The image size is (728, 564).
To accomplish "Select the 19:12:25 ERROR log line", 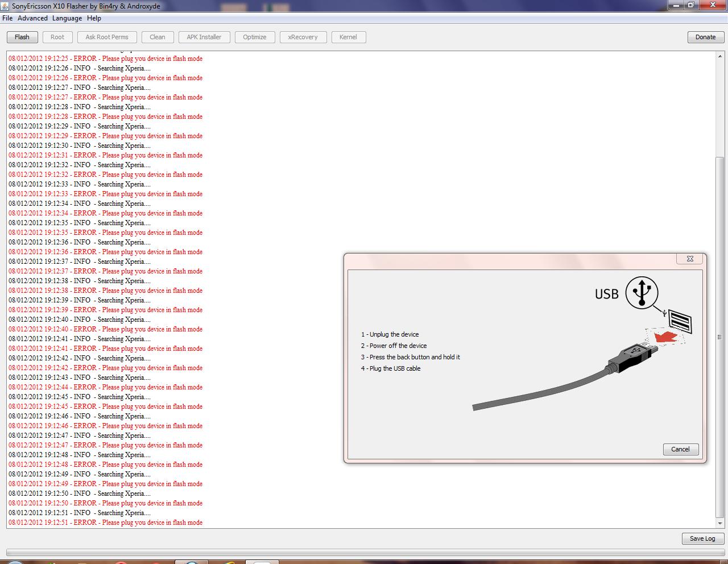I will (105, 59).
